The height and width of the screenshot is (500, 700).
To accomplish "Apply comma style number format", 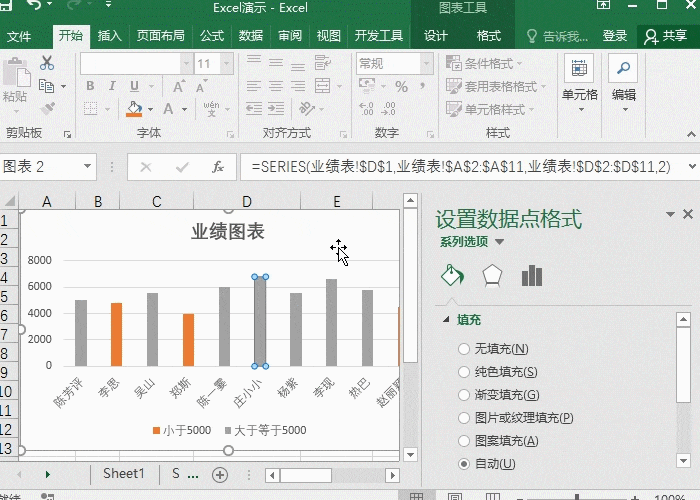I will tap(422, 86).
